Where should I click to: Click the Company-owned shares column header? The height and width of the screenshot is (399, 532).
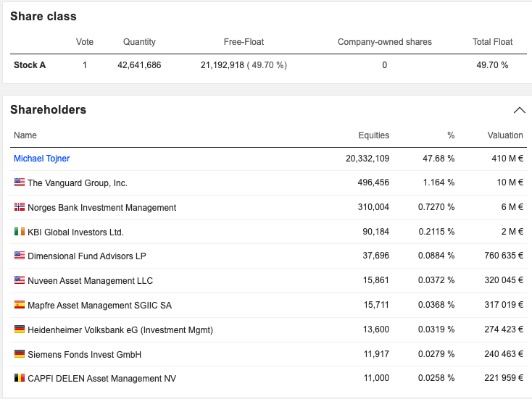pos(384,42)
